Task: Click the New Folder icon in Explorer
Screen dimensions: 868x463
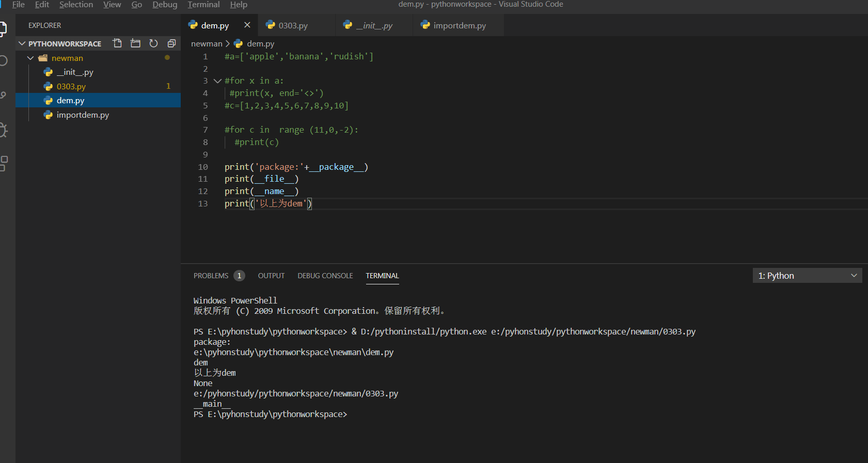Action: [x=135, y=43]
